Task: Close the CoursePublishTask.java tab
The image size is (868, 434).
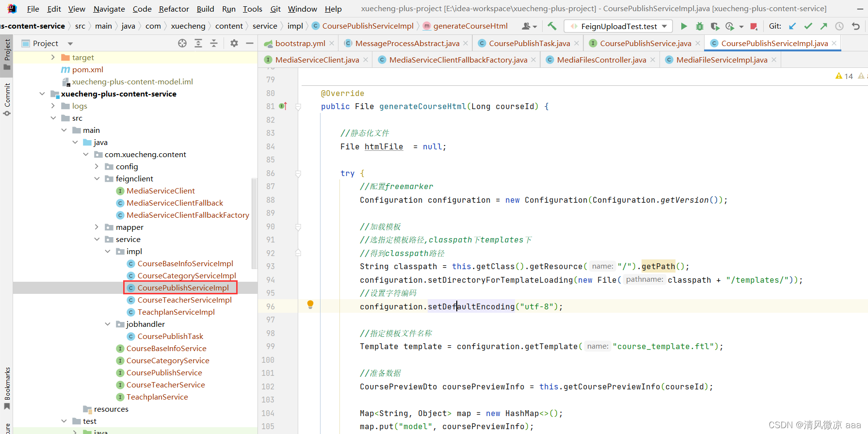Action: 577,43
